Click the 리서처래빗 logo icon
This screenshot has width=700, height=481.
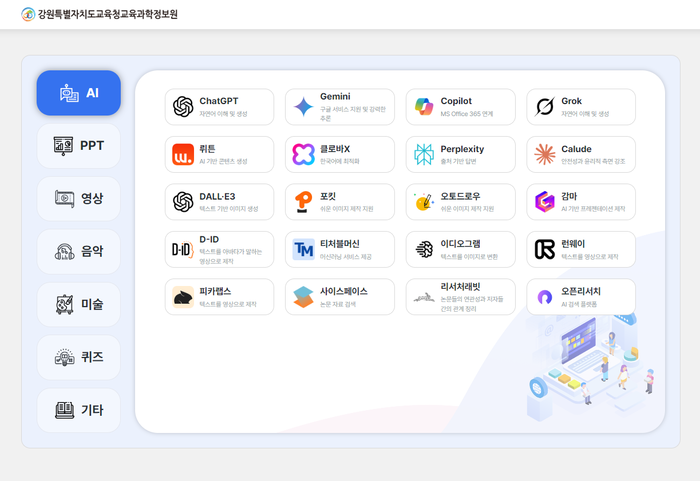[424, 297]
